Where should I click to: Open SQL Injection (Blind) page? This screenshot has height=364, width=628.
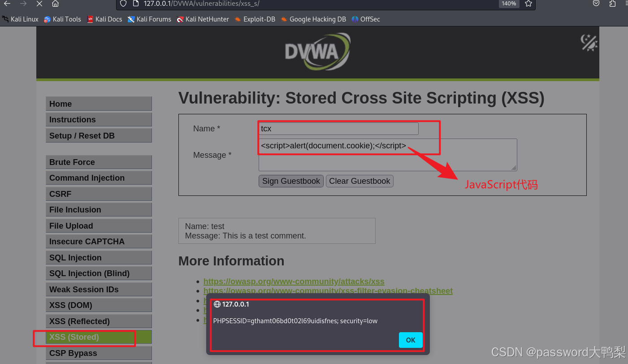99,273
